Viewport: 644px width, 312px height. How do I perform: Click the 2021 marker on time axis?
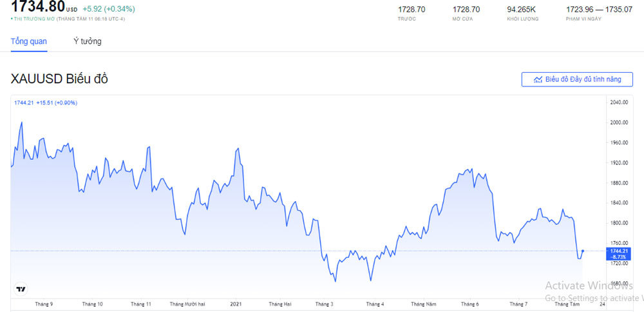point(236,304)
